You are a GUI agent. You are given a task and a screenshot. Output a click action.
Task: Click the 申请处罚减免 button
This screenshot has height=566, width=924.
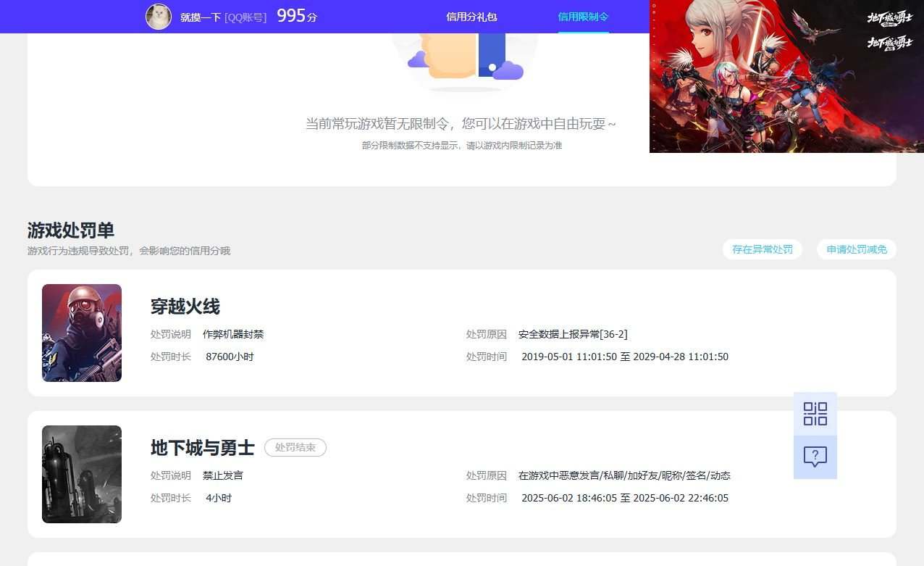[x=857, y=249]
